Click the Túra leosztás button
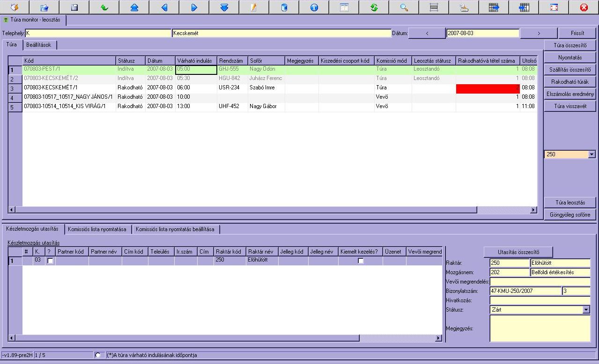 570,203
